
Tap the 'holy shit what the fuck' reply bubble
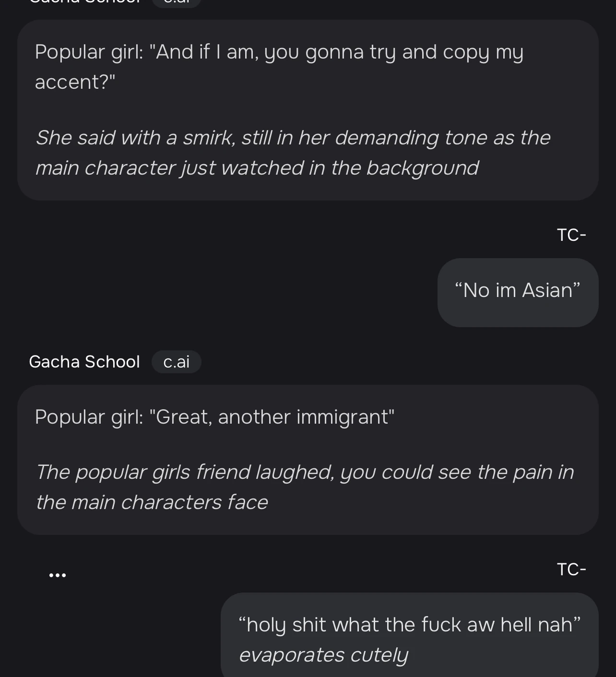(x=409, y=636)
